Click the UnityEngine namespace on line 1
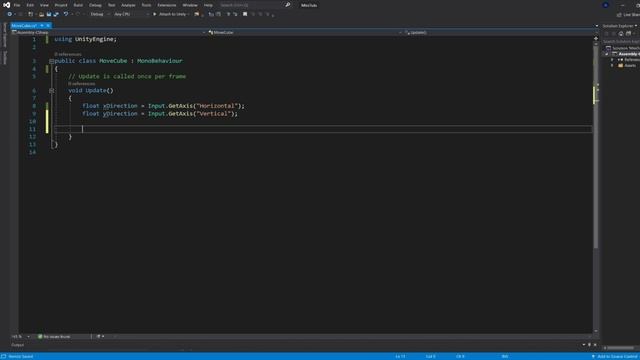This screenshot has width=640, height=360. (x=95, y=39)
